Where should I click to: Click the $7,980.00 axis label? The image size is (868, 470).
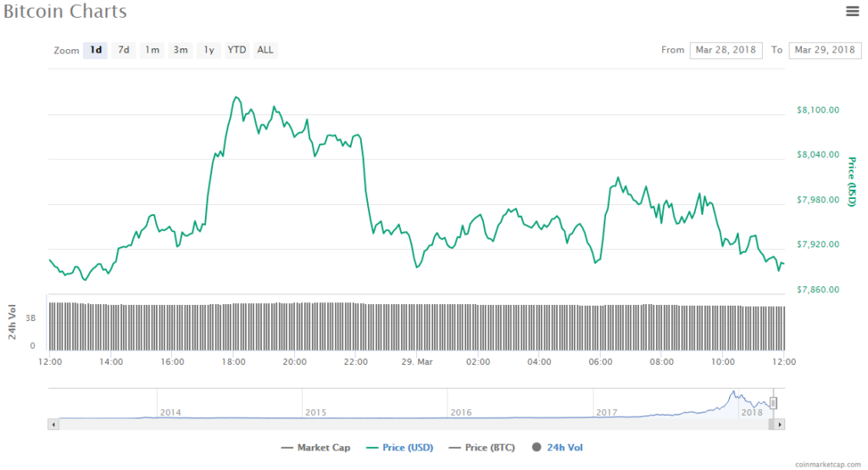818,200
